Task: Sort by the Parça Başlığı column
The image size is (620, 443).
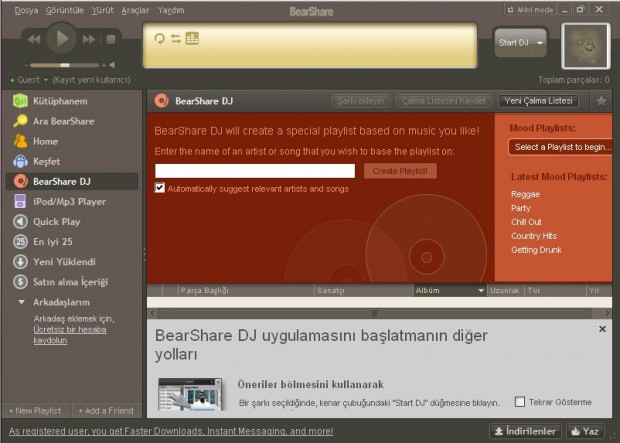Action: tap(246, 290)
